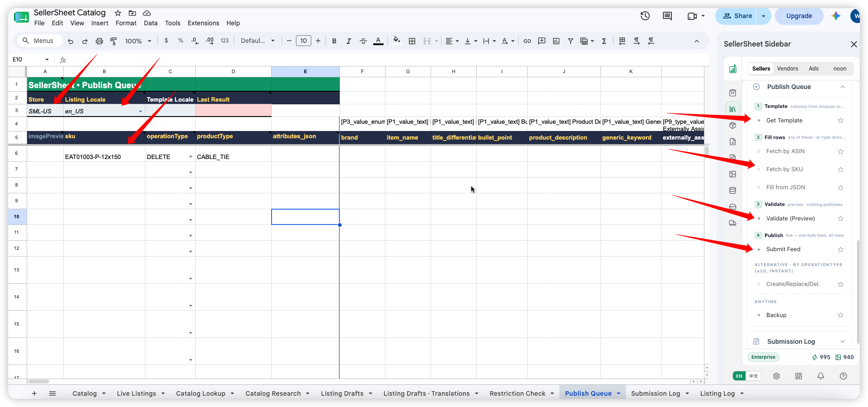Open the sidebar shopping bag section

pos(733,93)
